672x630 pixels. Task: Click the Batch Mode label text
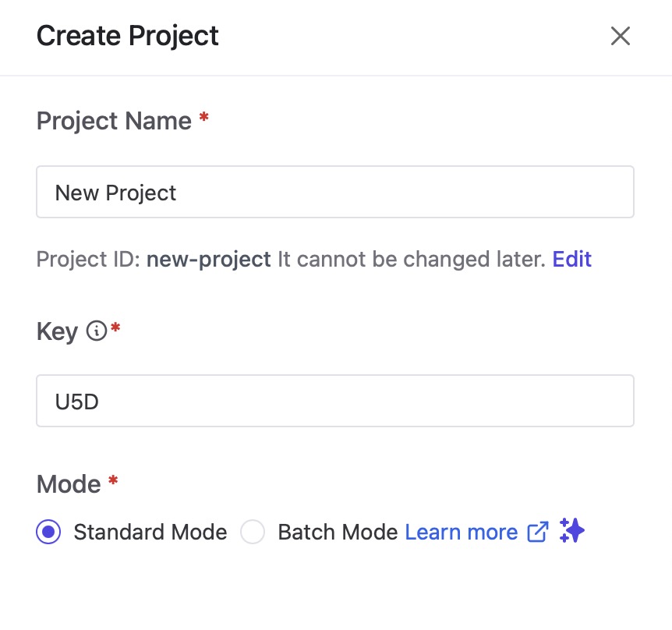coord(338,532)
